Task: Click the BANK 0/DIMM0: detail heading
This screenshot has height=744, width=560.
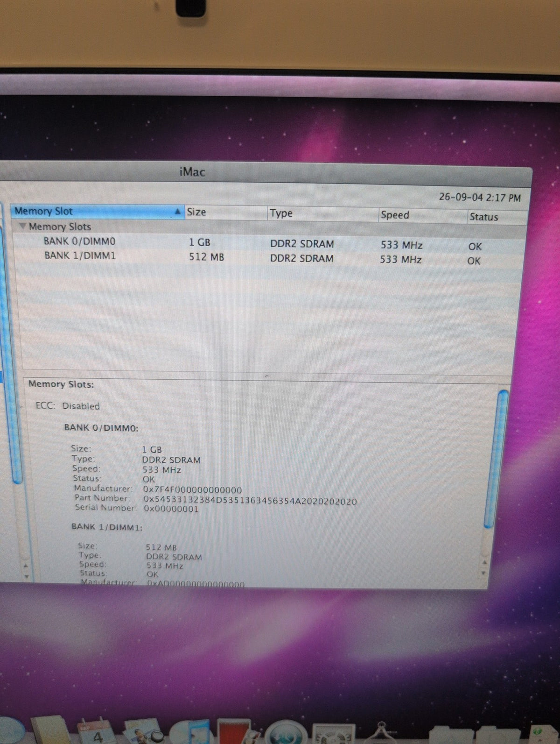Action: (101, 428)
